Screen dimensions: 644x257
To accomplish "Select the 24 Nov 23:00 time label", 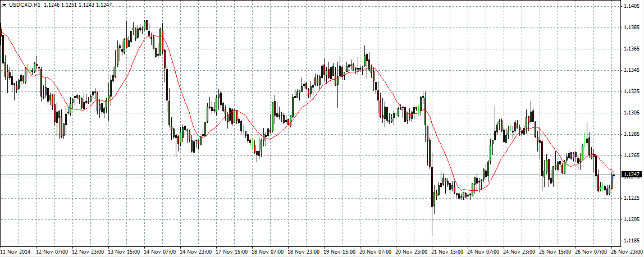I will [x=520, y=253].
